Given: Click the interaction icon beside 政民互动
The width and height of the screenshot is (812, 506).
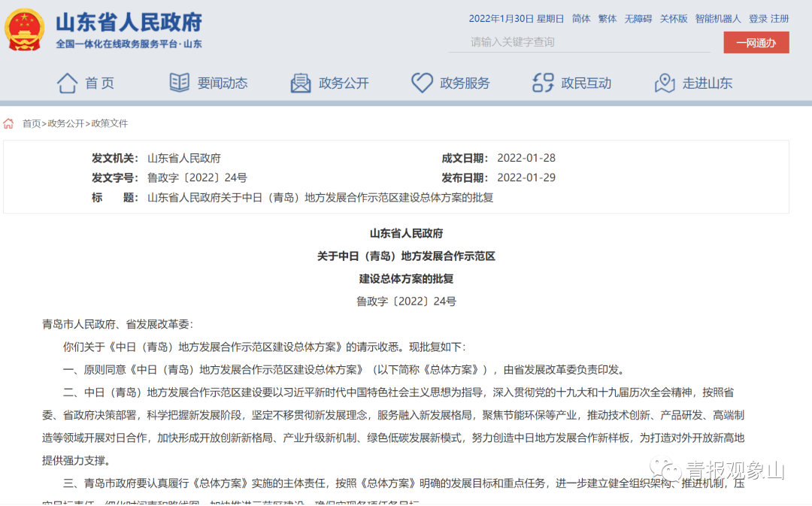Looking at the screenshot, I should click(543, 83).
